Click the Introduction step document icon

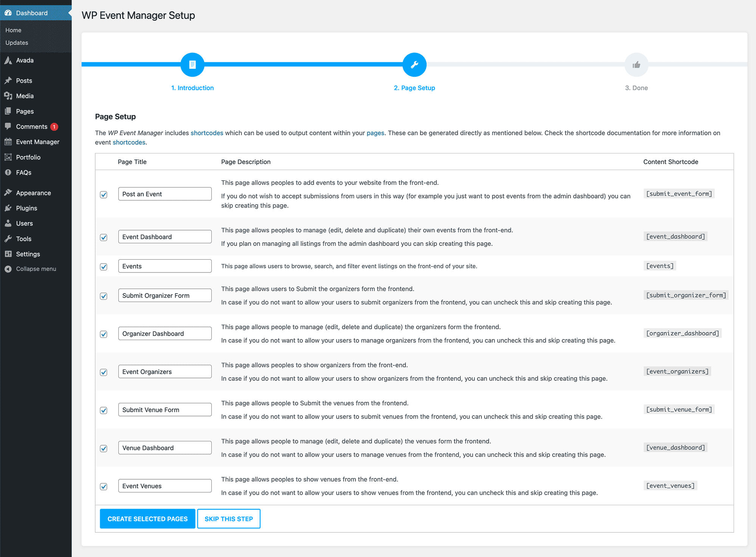(192, 65)
